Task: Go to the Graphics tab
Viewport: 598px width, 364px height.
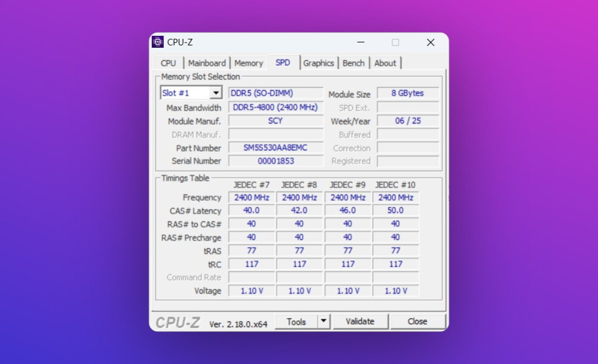Action: 319,63
